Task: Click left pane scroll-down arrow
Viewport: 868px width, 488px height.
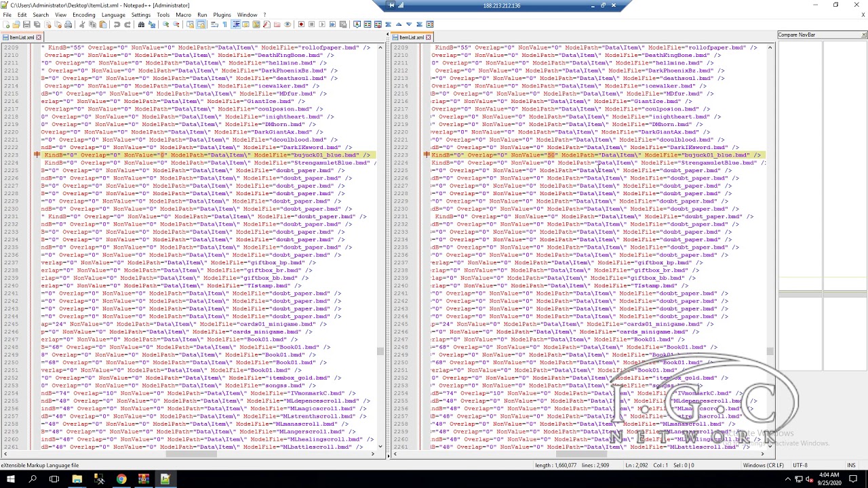Action: coord(380,446)
